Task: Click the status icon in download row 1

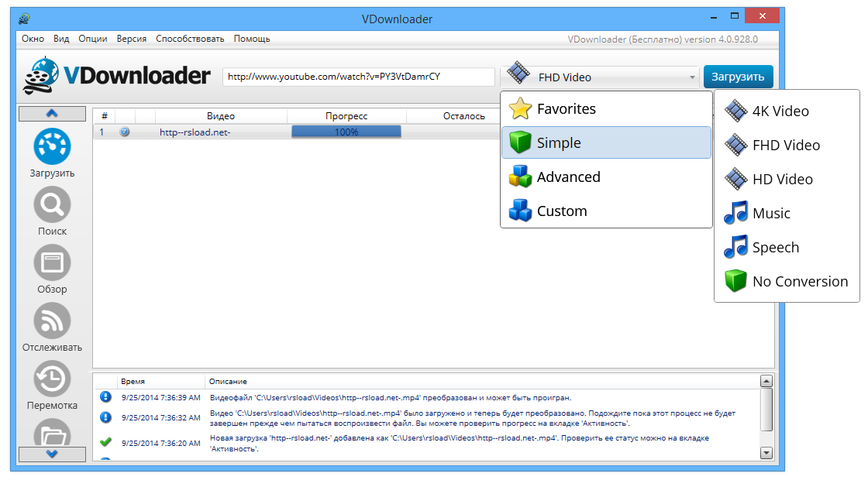Action: pyautogui.click(x=125, y=132)
